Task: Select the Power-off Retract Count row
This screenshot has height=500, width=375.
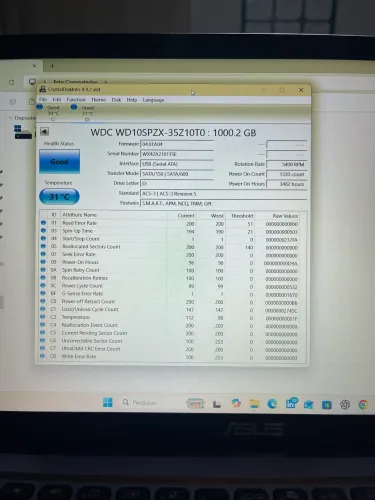Action: pos(169,302)
